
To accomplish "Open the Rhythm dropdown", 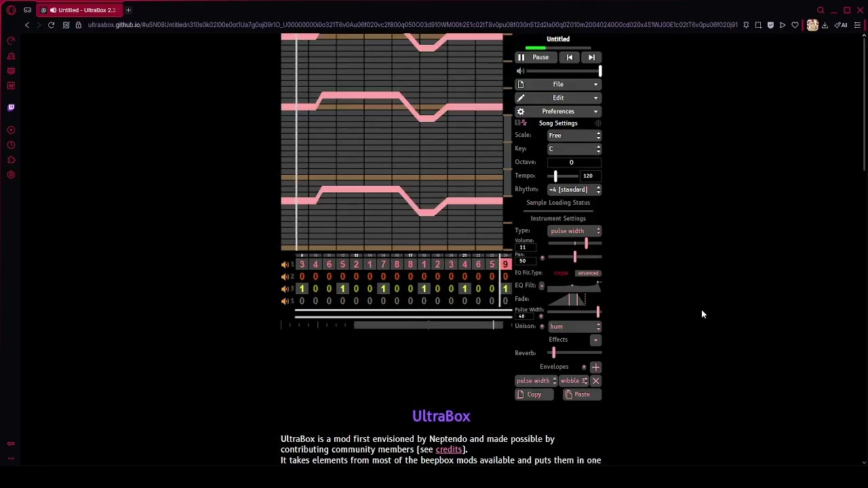I will pos(574,190).
